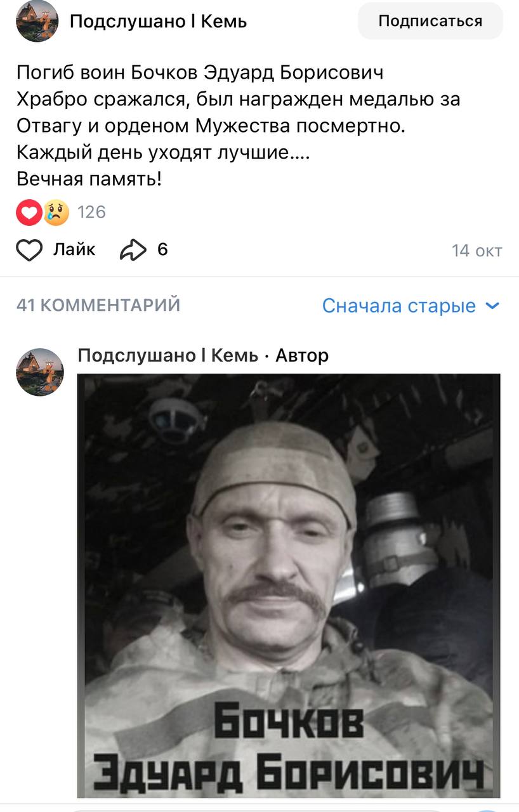Like the post with the heart outline icon

pyautogui.click(x=29, y=251)
